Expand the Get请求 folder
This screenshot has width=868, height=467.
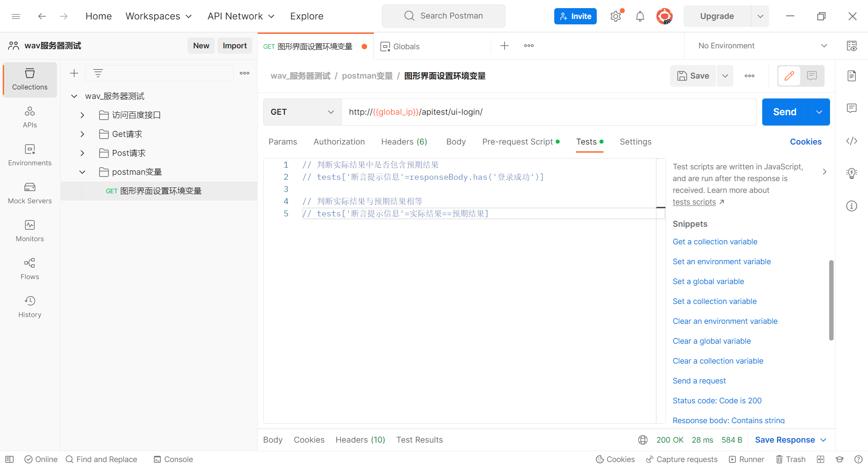82,134
